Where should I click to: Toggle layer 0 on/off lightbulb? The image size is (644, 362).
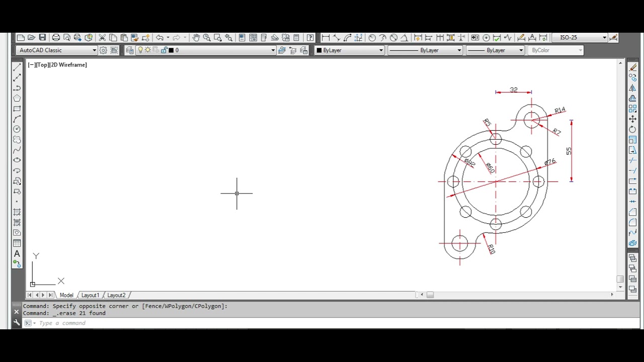[140, 50]
